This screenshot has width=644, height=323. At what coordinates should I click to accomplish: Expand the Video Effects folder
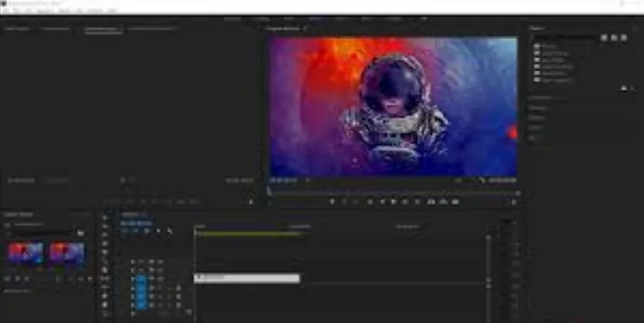tap(549, 73)
